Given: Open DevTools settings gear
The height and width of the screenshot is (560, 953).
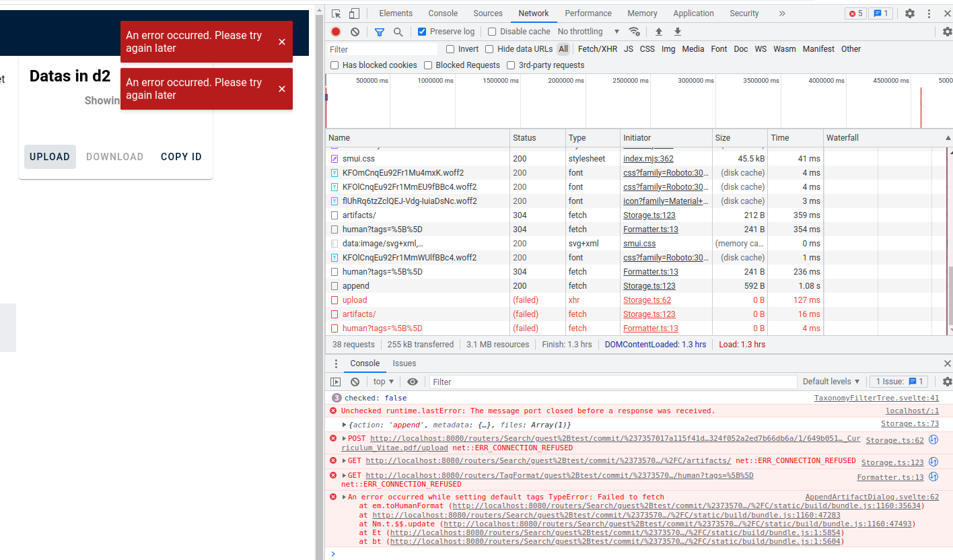Looking at the screenshot, I should point(910,13).
